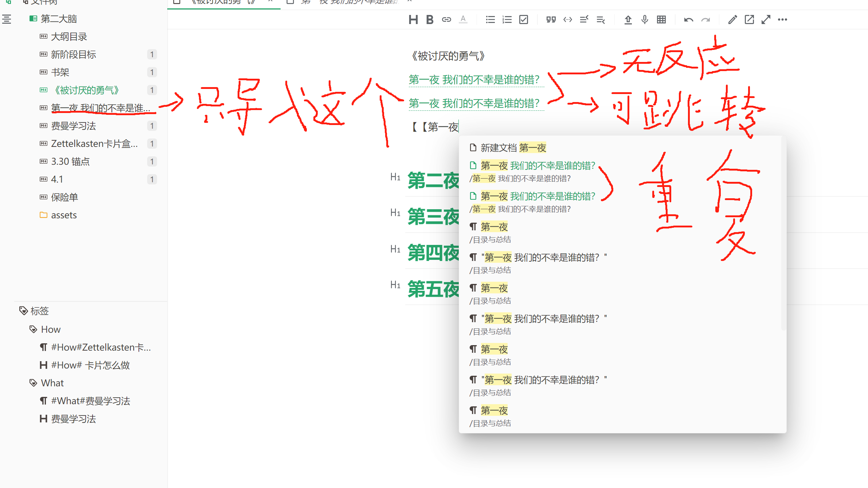The image size is (868, 488).
Task: Insert a hyperlink using the link icon
Action: pyautogui.click(x=446, y=20)
